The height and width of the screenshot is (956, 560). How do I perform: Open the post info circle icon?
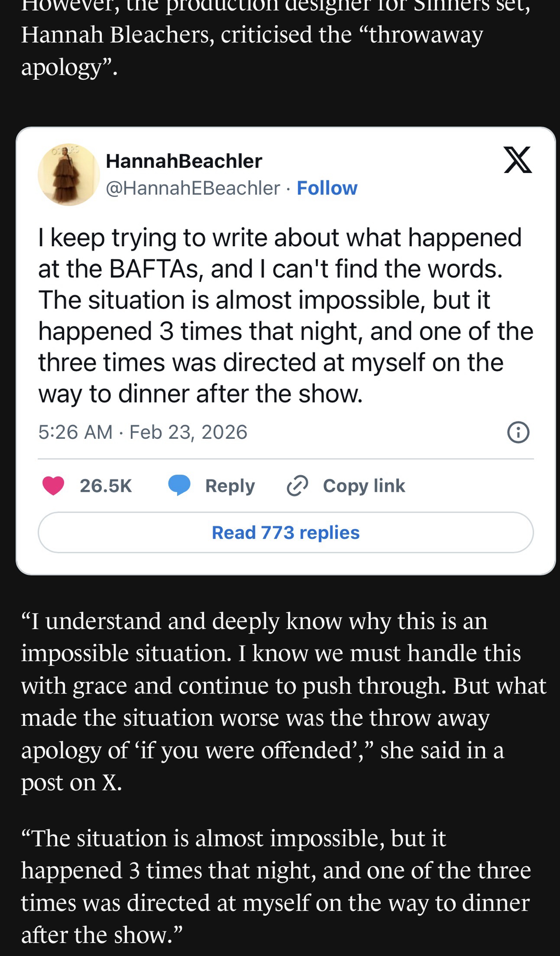[518, 432]
